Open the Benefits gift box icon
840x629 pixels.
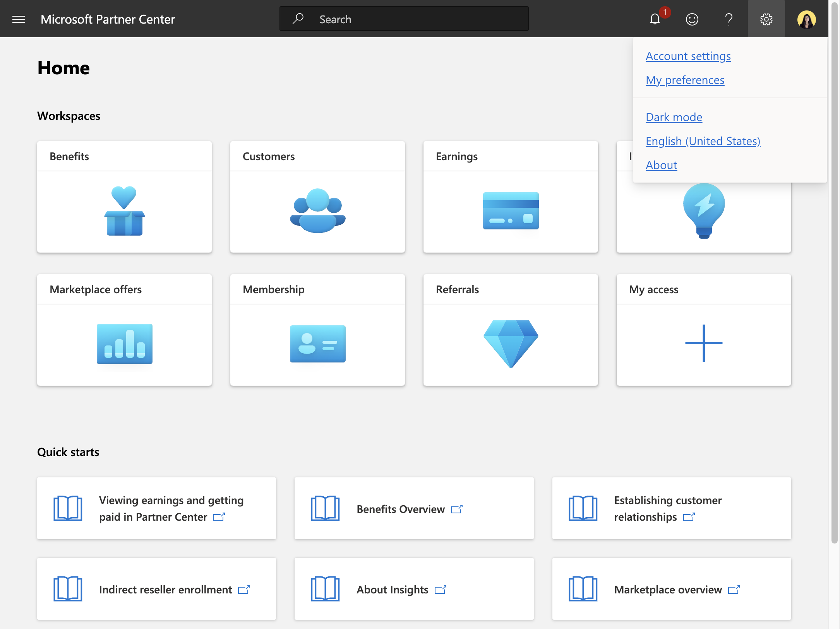(x=124, y=211)
